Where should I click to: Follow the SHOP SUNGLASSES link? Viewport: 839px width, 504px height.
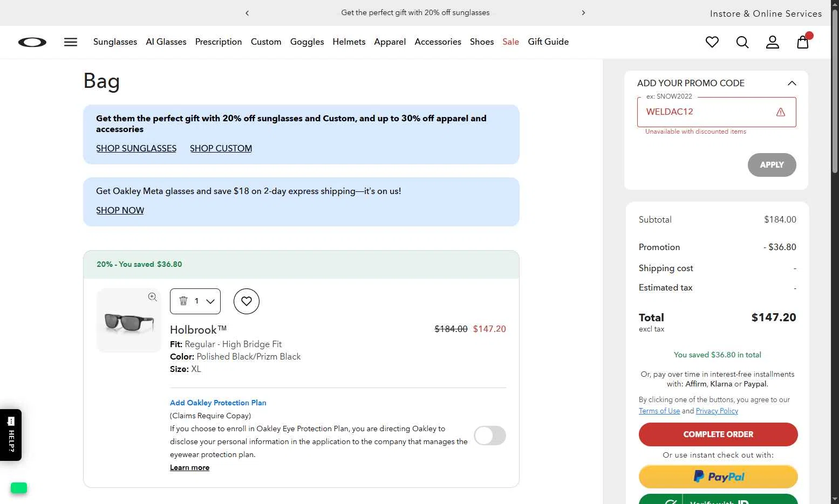137,148
